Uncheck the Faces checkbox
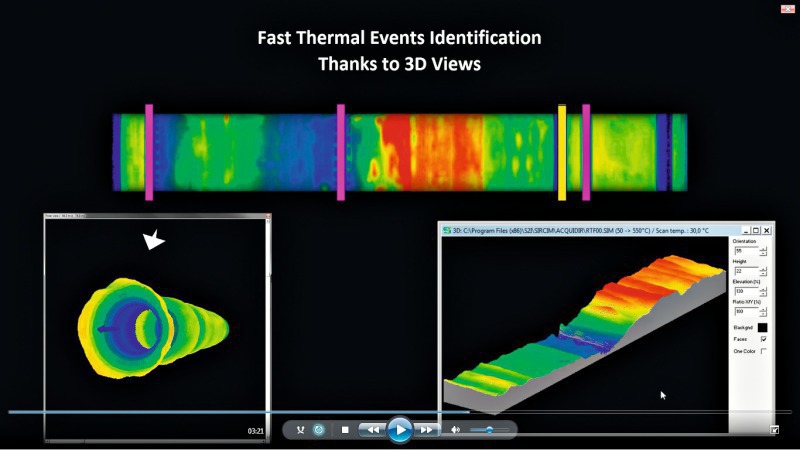 pos(764,339)
